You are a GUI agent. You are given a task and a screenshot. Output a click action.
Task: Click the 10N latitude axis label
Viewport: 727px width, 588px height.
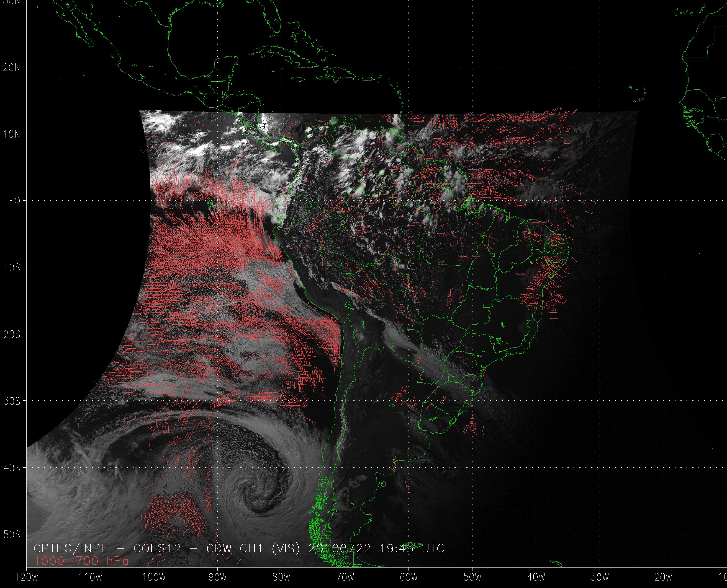(12, 134)
